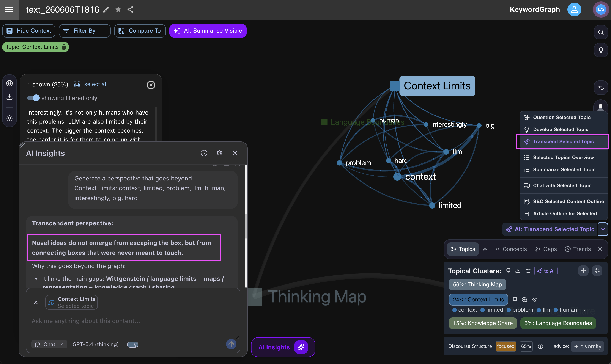Expand the AI Transcend action dropdown arrow
The image size is (611, 364).
pyautogui.click(x=603, y=229)
